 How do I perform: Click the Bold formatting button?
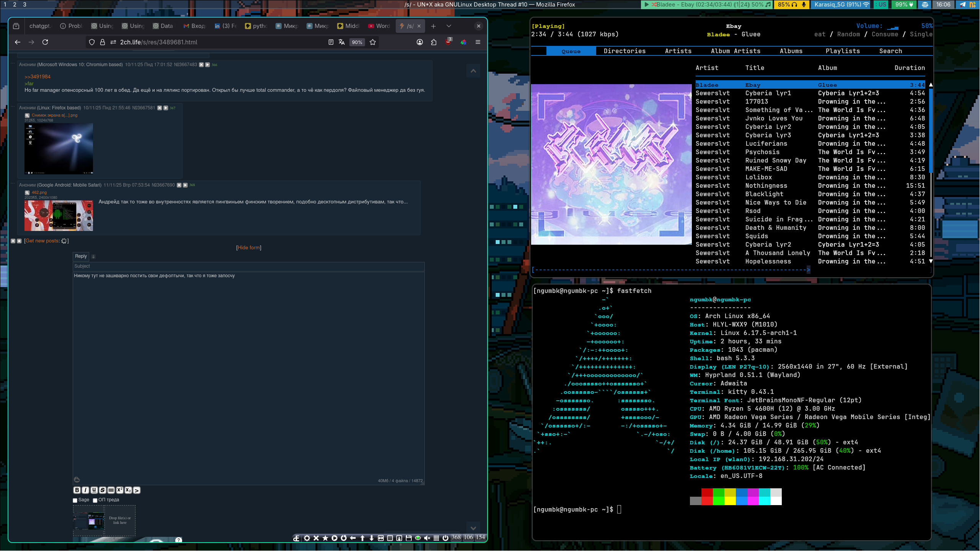click(77, 490)
